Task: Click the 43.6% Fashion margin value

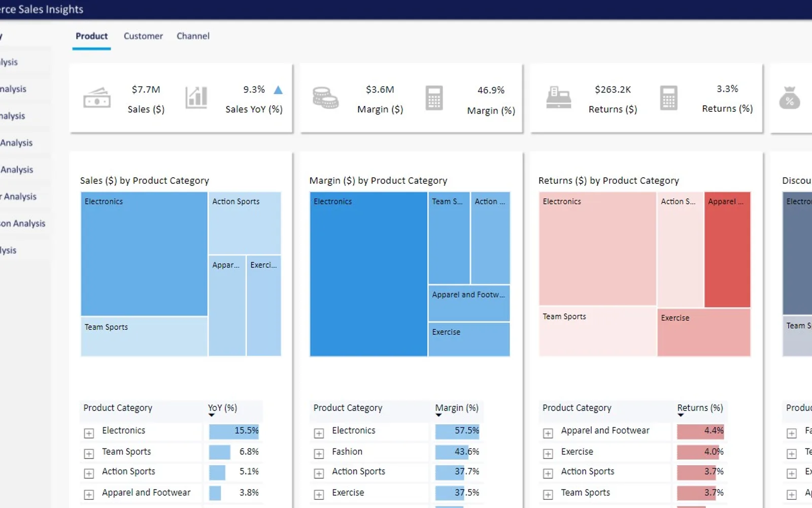Action: (x=467, y=452)
